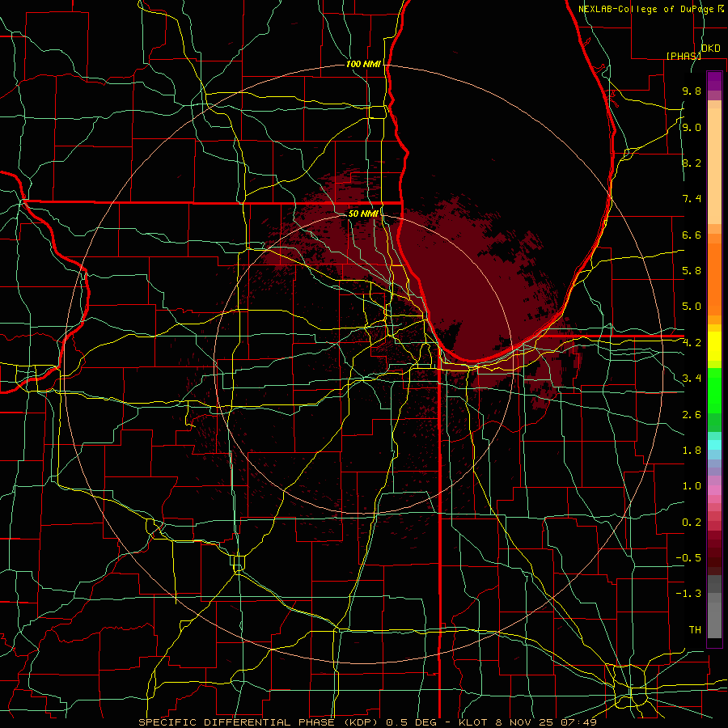Viewport: 728px width, 728px height.
Task: Click the '9.8' scale value
Action: [x=692, y=91]
